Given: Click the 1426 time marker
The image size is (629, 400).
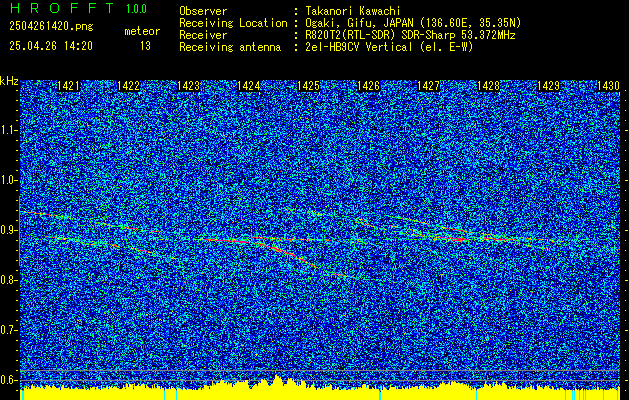Looking at the screenshot, I should point(368,86).
